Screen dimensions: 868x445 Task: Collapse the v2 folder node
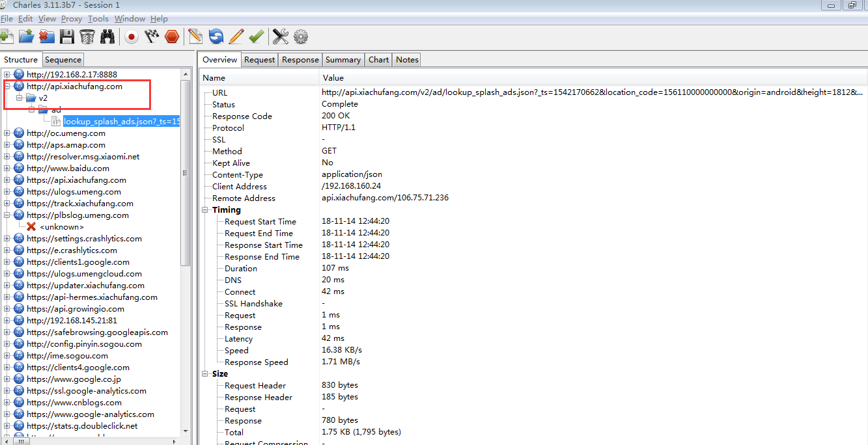tap(20, 98)
